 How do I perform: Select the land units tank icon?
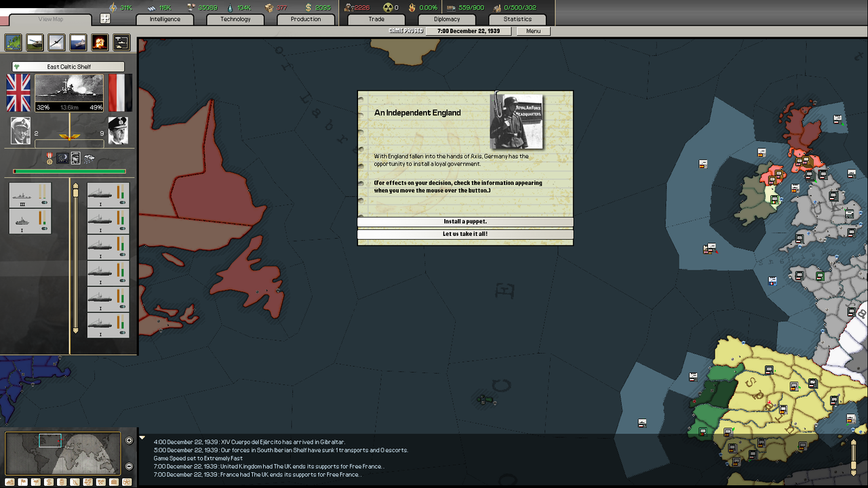click(x=35, y=42)
